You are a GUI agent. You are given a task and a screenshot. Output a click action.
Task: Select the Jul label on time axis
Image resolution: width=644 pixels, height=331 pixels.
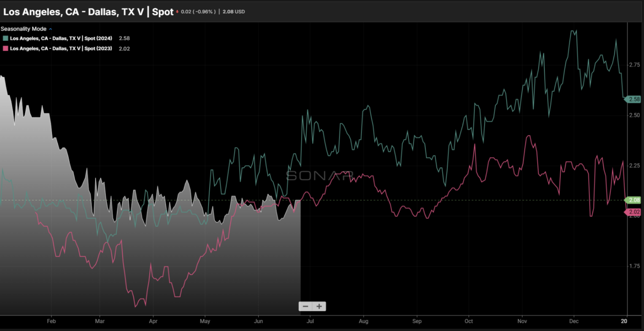(310, 320)
